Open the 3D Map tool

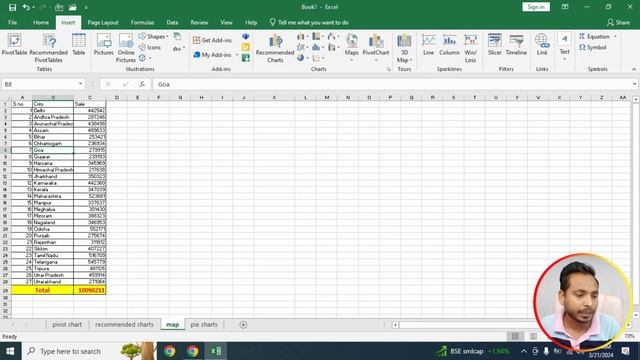[404, 48]
